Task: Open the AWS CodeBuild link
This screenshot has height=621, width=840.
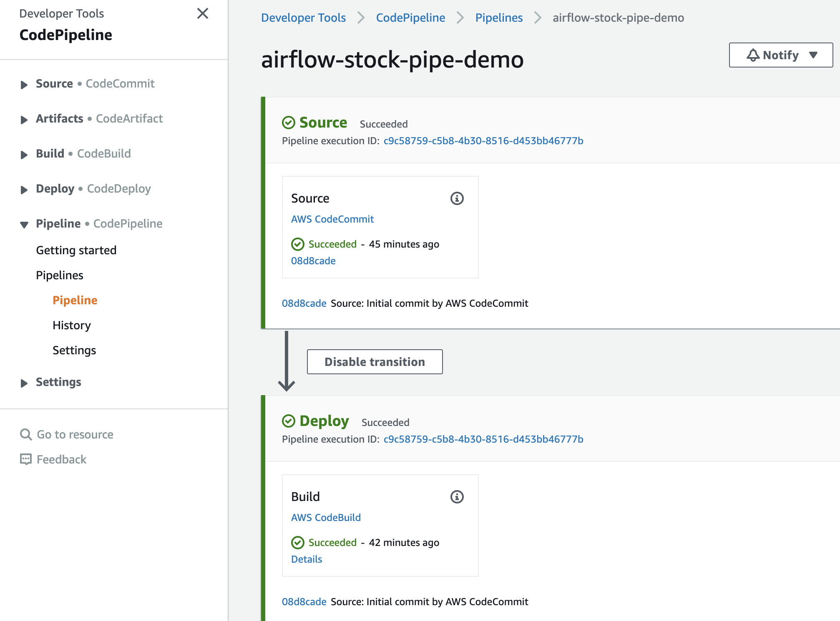Action: [326, 518]
